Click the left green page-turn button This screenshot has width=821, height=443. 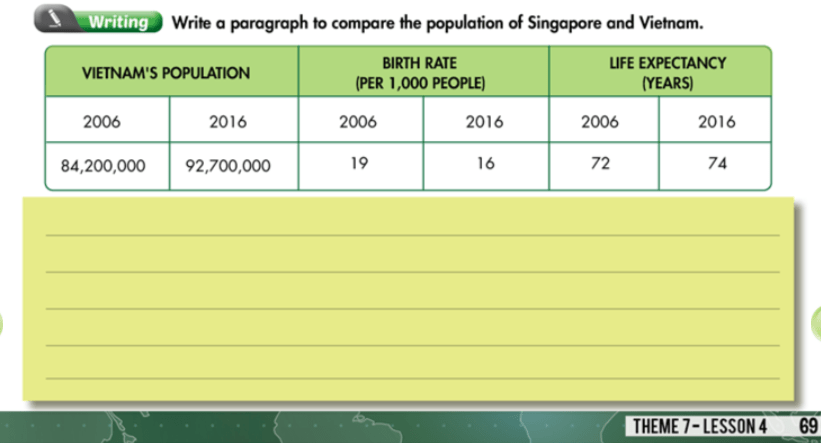(2, 324)
